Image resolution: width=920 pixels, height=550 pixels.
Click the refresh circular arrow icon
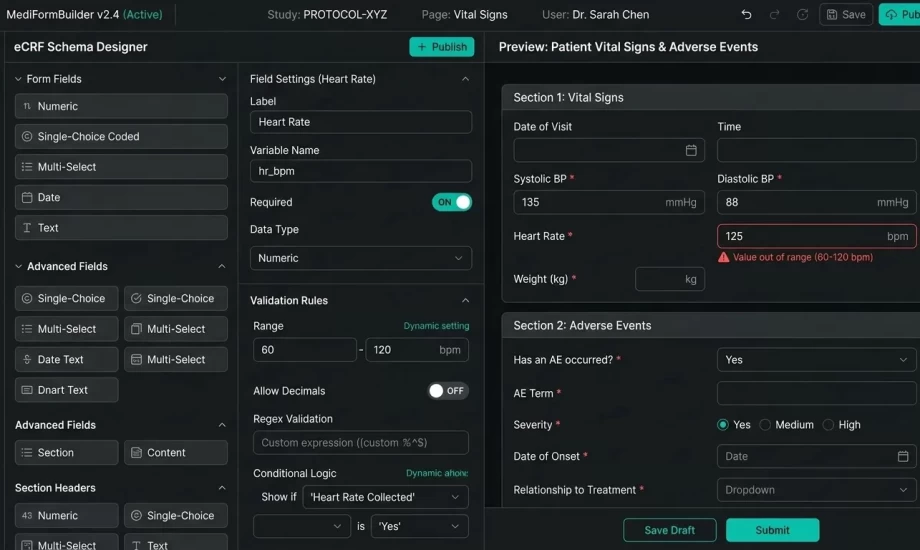(802, 15)
